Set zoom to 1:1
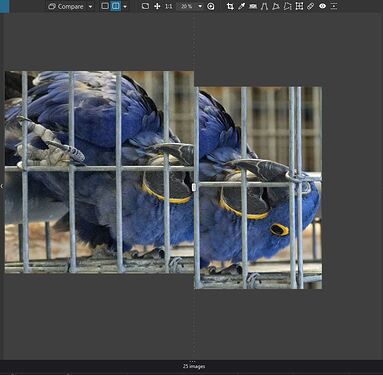383x375 pixels. pos(169,6)
